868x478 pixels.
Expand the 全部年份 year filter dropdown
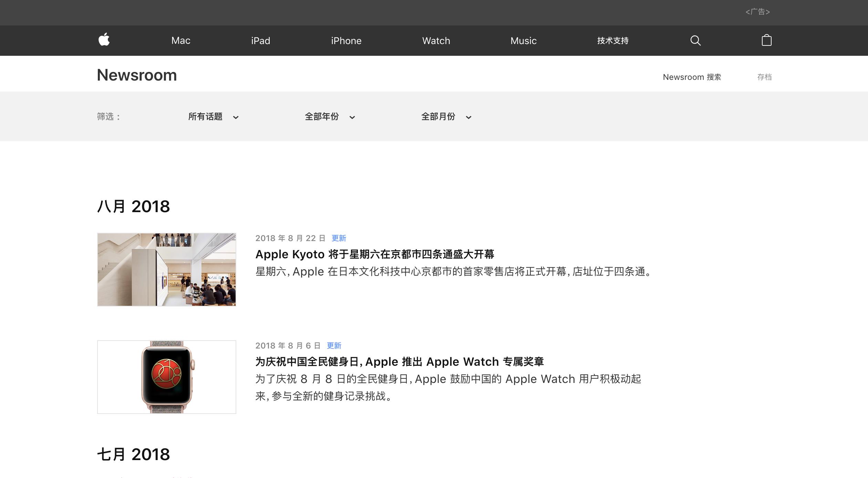[x=330, y=117]
